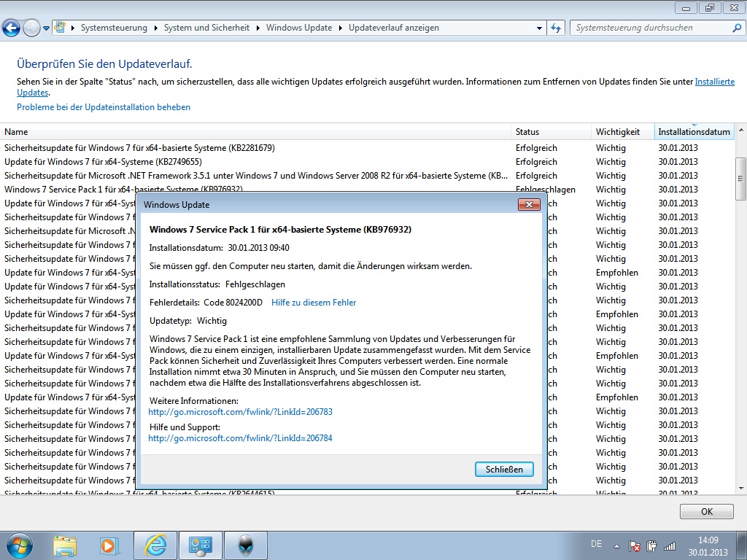Viewport: 747px width, 560px height.
Task: Click the Control Panel icon in the address bar
Action: pos(60,28)
